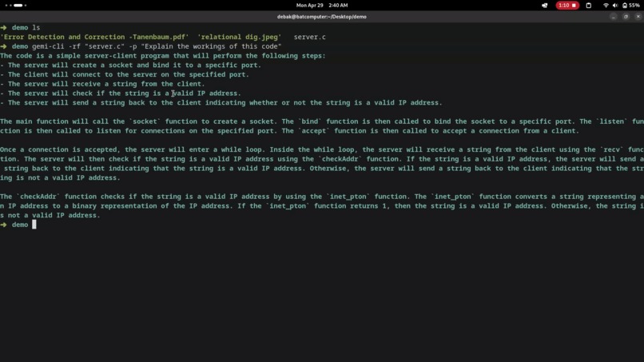
Task: Click the "Explain the workings of this code" prompt string
Action: click(x=211, y=46)
